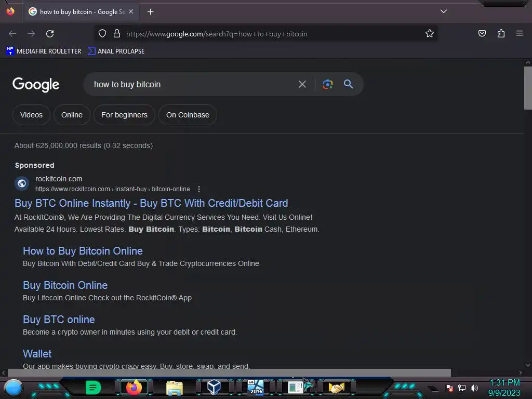
Task: Submit search with the magnifying glass icon
Action: (x=348, y=84)
